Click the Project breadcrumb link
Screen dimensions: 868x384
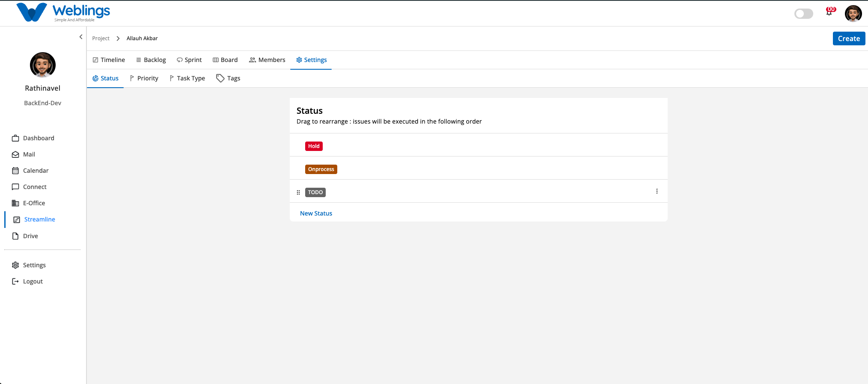[x=101, y=38]
